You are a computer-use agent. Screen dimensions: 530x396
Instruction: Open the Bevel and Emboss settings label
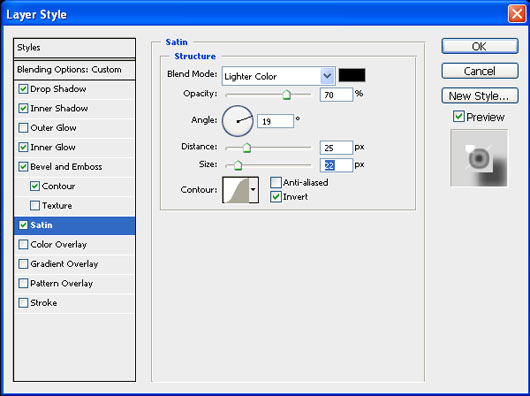(x=66, y=167)
